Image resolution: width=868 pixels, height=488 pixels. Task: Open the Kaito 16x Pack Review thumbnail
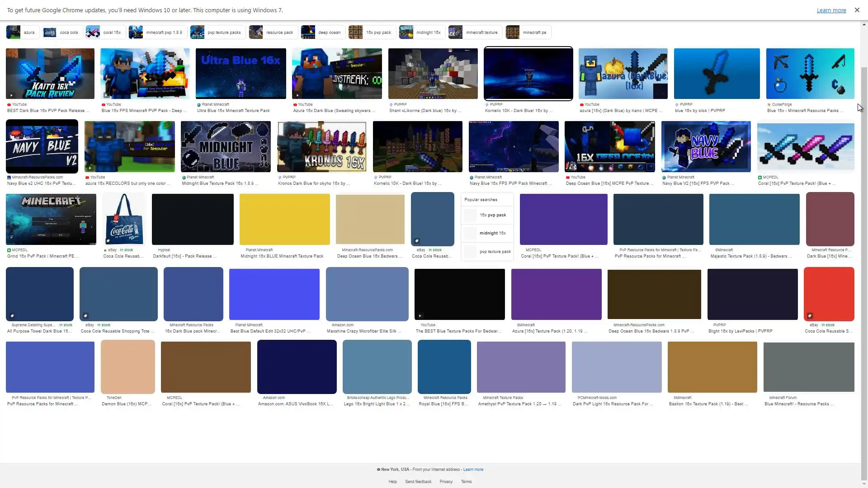(50, 74)
